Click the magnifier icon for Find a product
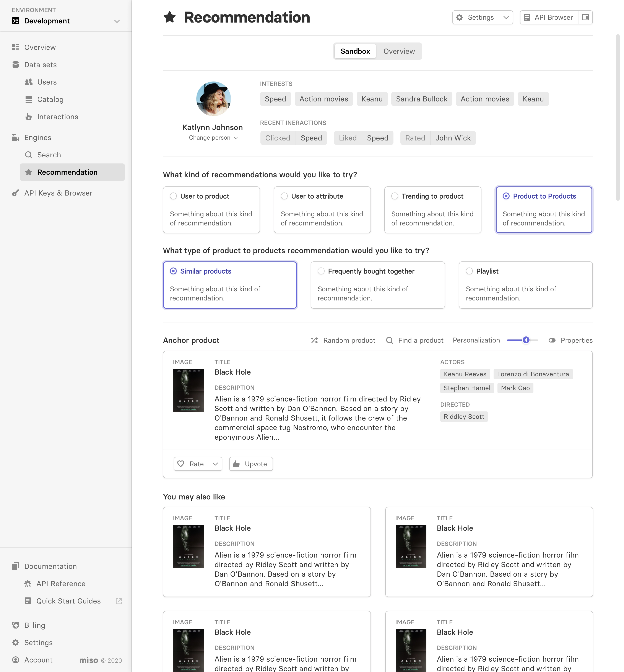 tap(389, 340)
